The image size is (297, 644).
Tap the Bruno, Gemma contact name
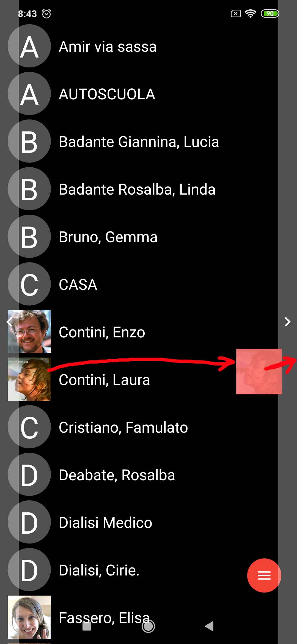coord(108,237)
